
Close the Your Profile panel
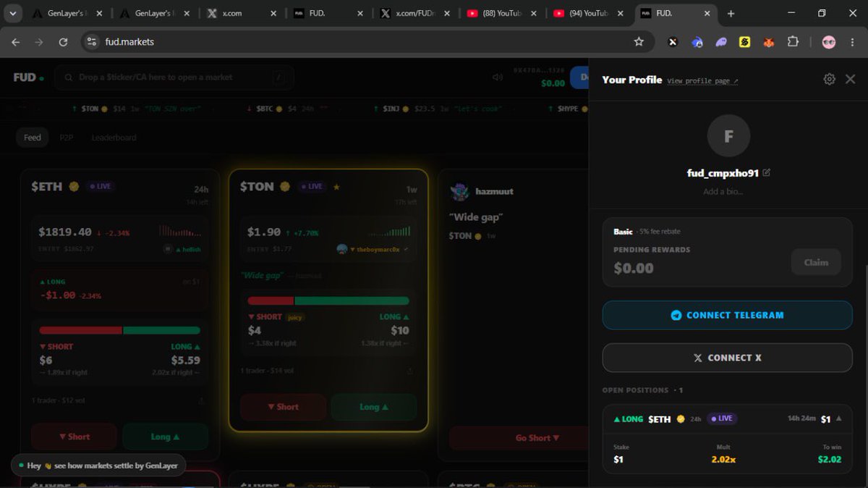tap(851, 80)
